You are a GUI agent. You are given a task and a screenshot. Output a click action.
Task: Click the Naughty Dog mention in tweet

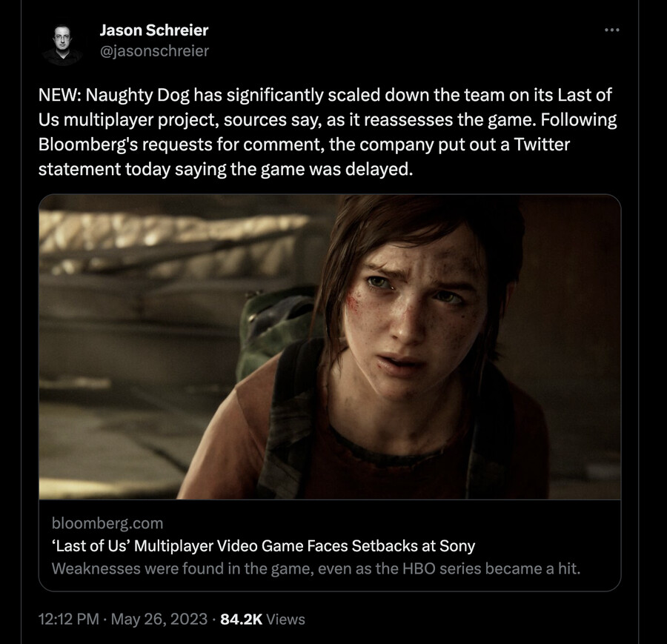[137, 96]
